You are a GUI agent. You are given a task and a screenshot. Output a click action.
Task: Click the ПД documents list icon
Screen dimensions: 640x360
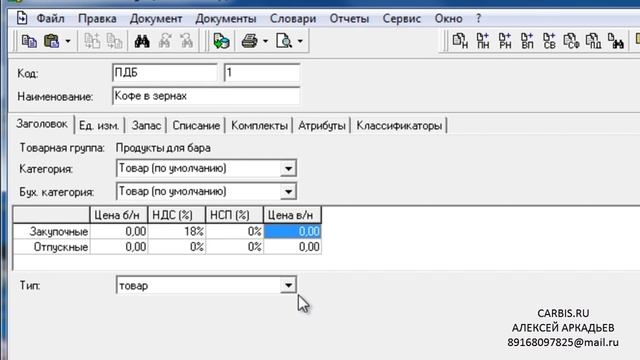(x=593, y=41)
